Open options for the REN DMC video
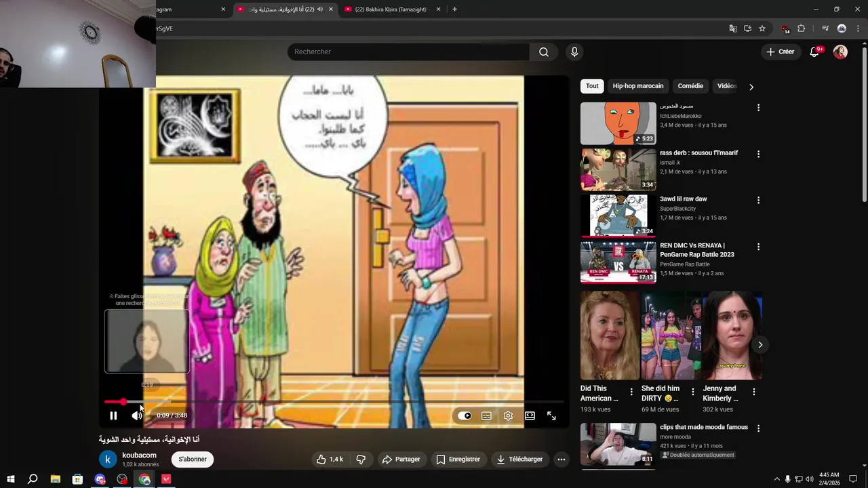 click(758, 247)
